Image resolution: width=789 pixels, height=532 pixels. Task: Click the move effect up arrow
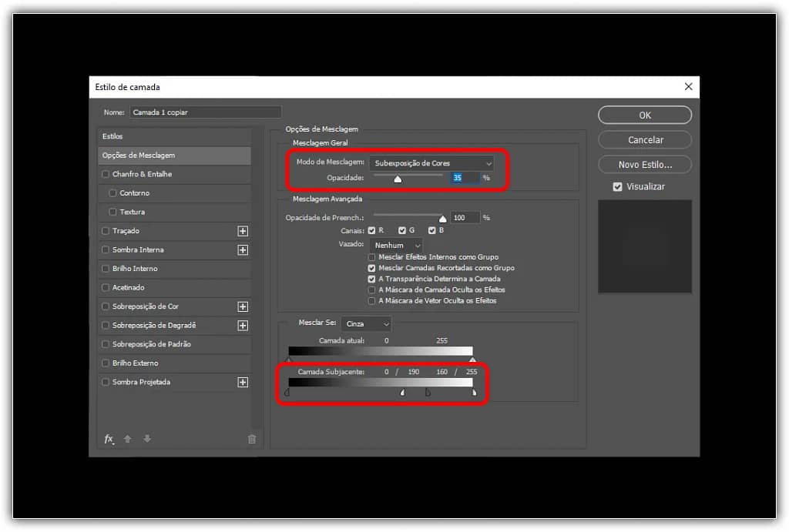tap(128, 439)
